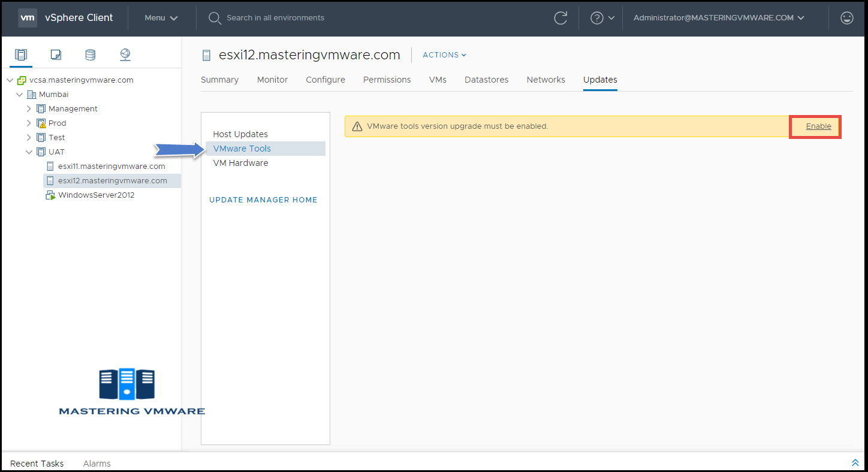Expand the Test cluster node
Image resolution: width=868 pixels, height=472 pixels.
[x=29, y=137]
